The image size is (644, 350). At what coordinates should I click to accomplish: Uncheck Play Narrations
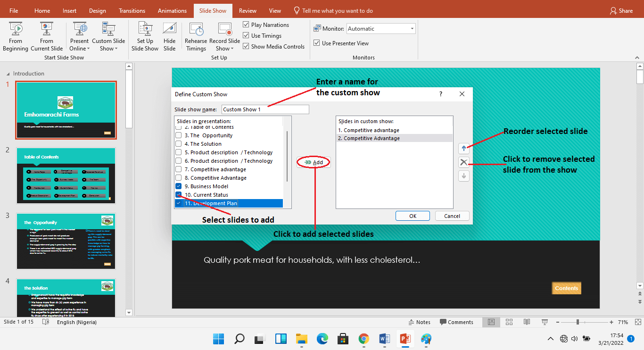click(x=246, y=25)
